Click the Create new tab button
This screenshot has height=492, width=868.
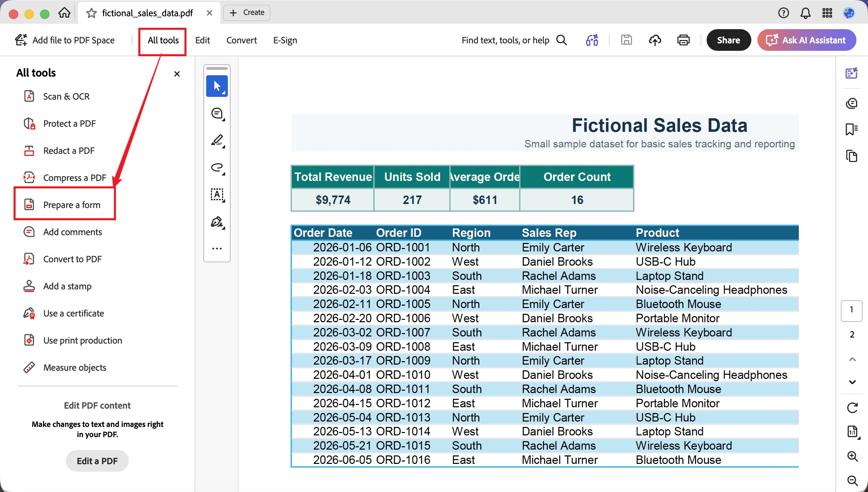tap(247, 13)
